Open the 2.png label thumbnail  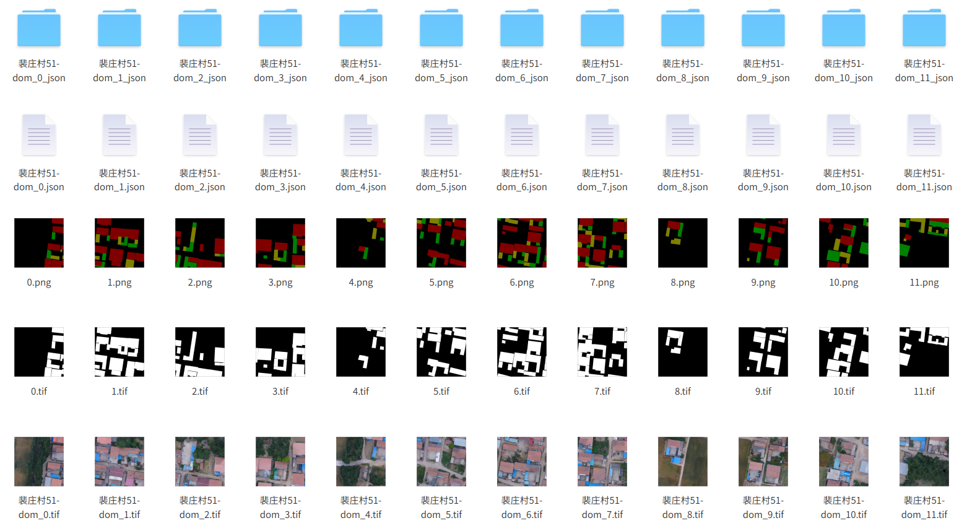pyautogui.click(x=200, y=243)
